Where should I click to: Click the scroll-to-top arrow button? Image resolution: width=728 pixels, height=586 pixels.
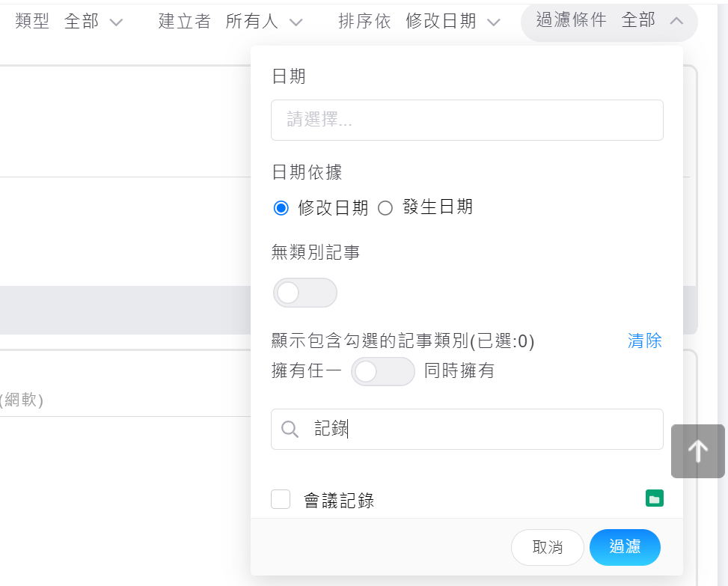697,451
